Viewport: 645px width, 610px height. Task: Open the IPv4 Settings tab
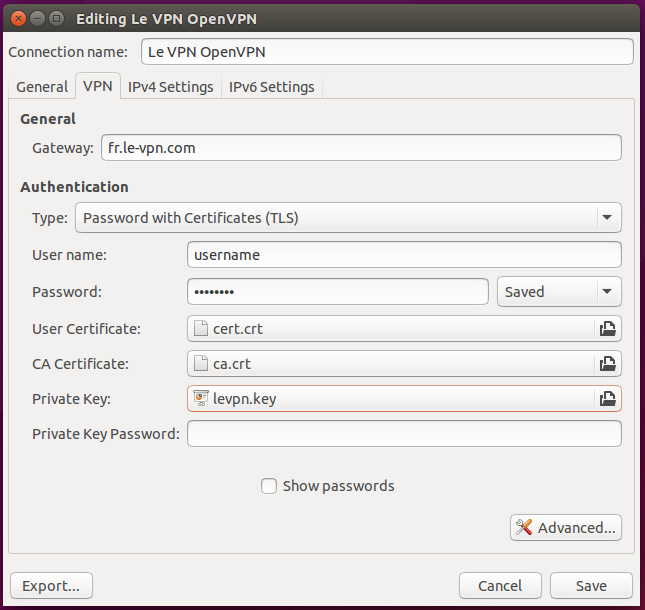[171, 87]
